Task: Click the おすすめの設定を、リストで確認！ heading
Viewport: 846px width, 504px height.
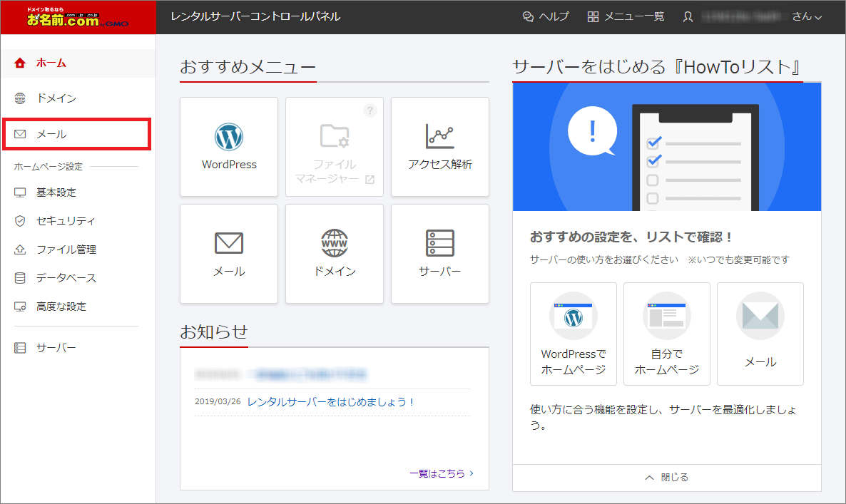Action: click(x=632, y=237)
